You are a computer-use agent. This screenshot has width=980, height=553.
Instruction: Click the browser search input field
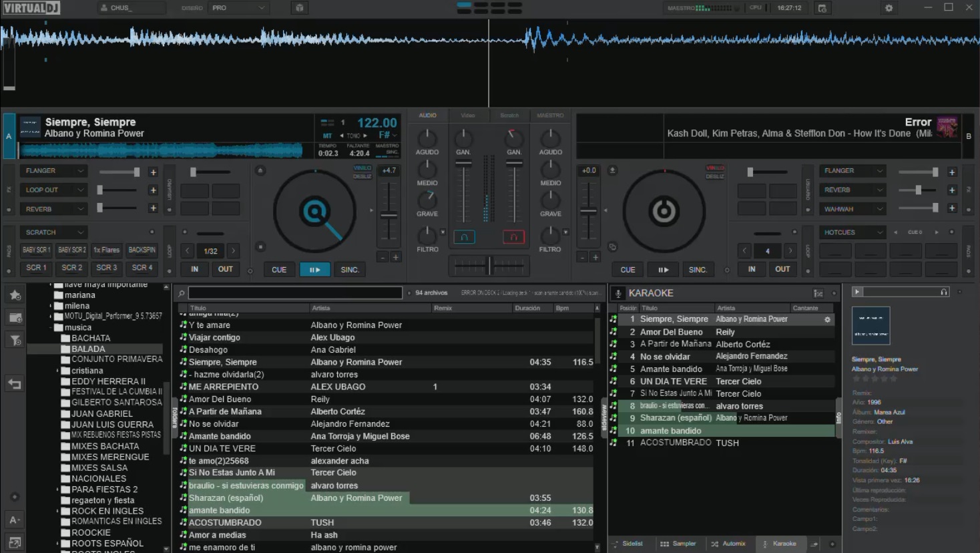click(295, 293)
